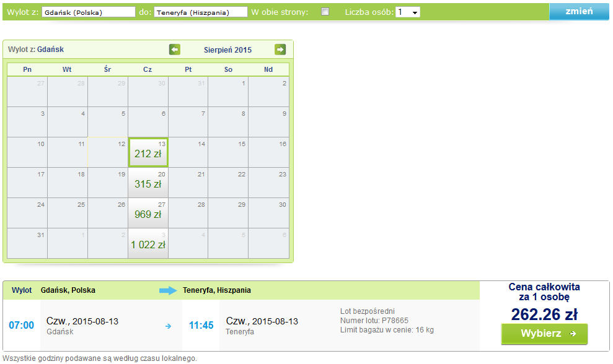The height and width of the screenshot is (364, 613).
Task: Select August 13 priced 212 zł
Action: 148,152
